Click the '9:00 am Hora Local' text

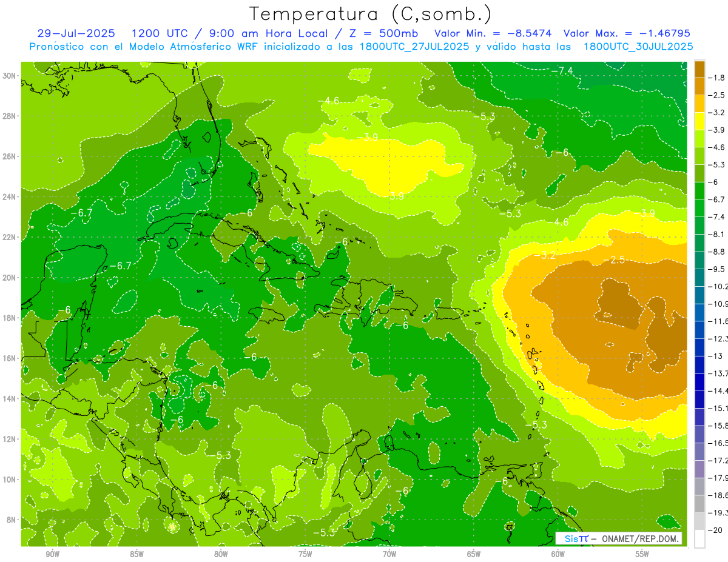tap(269, 33)
